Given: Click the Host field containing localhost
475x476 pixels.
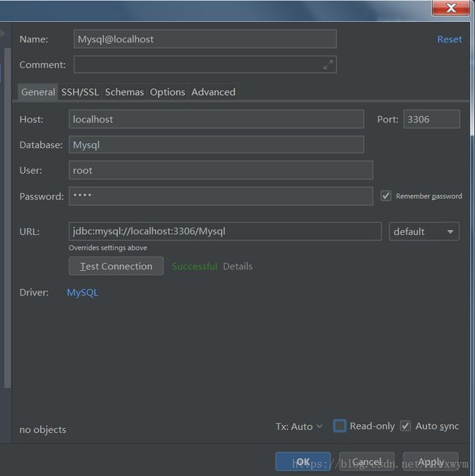Looking at the screenshot, I should click(x=216, y=119).
